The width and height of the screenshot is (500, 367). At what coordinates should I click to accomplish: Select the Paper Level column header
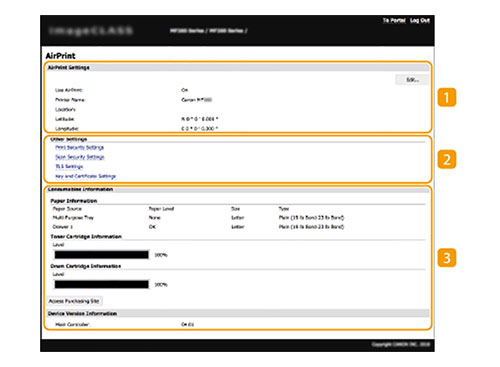tap(161, 209)
